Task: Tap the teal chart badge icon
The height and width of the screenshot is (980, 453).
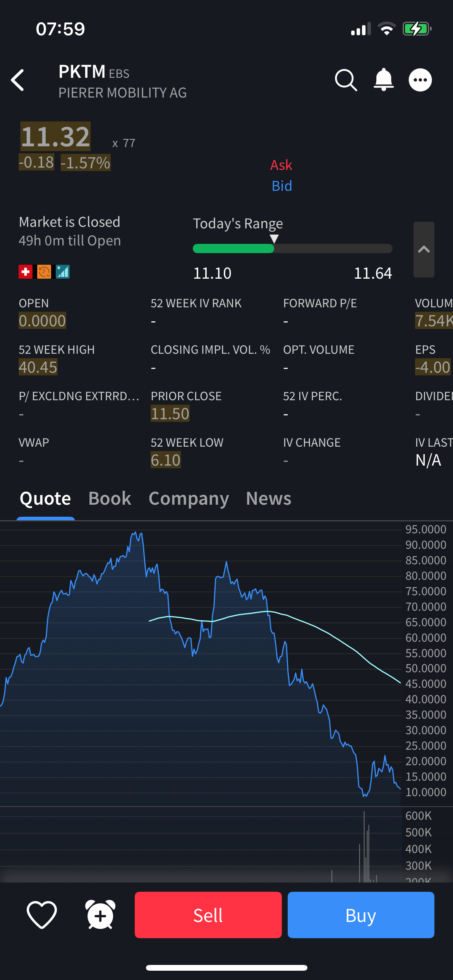Action: pyautogui.click(x=63, y=272)
